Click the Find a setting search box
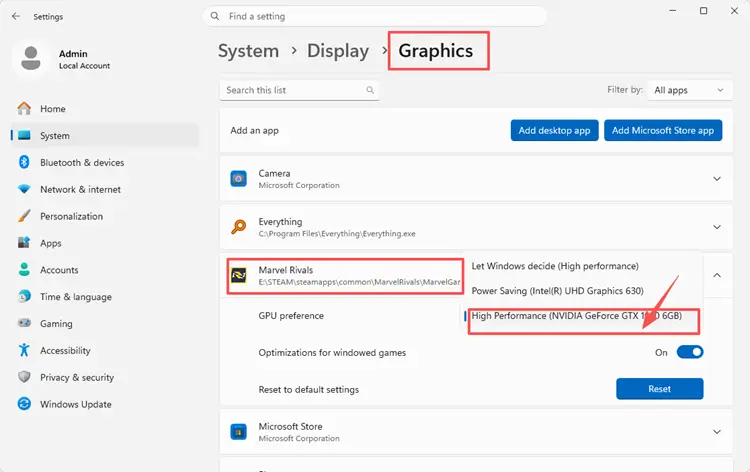 pos(375,16)
